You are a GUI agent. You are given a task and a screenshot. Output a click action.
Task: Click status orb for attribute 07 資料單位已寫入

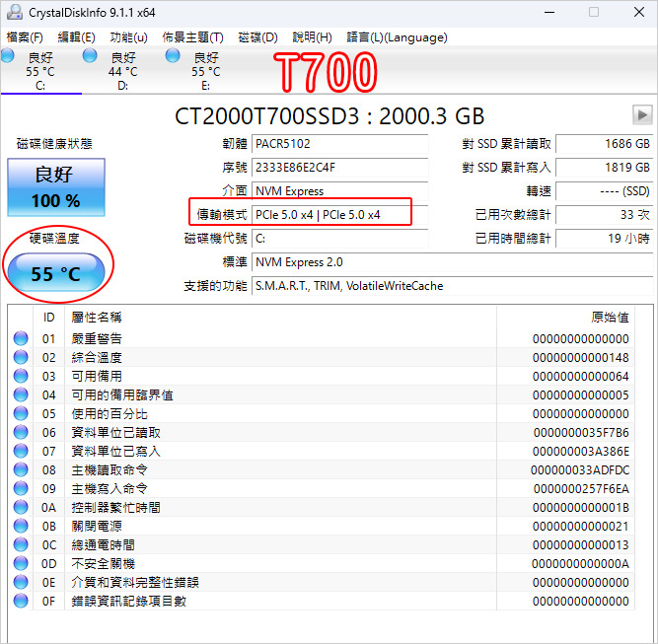click(21, 451)
